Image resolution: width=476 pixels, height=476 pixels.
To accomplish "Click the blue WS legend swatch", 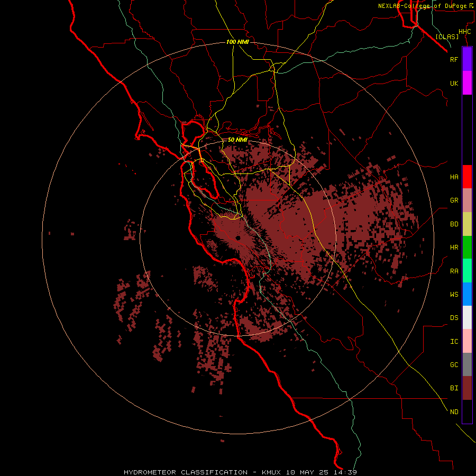I will [x=467, y=294].
